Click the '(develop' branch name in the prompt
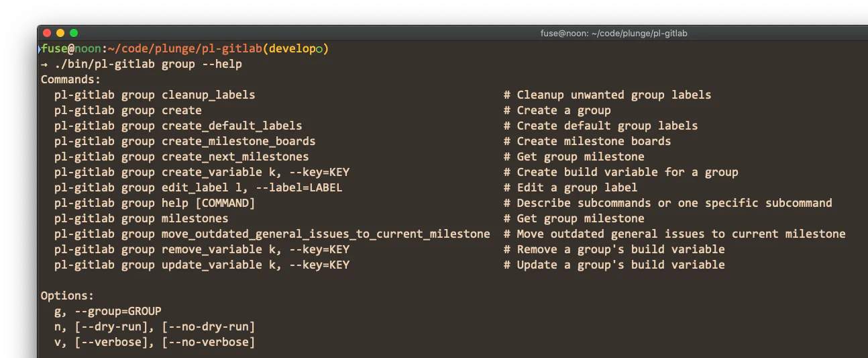 289,49
